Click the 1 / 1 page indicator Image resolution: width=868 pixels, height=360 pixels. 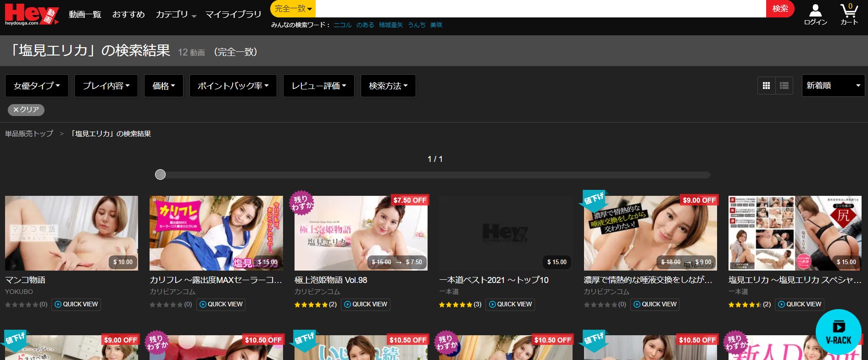coord(435,159)
